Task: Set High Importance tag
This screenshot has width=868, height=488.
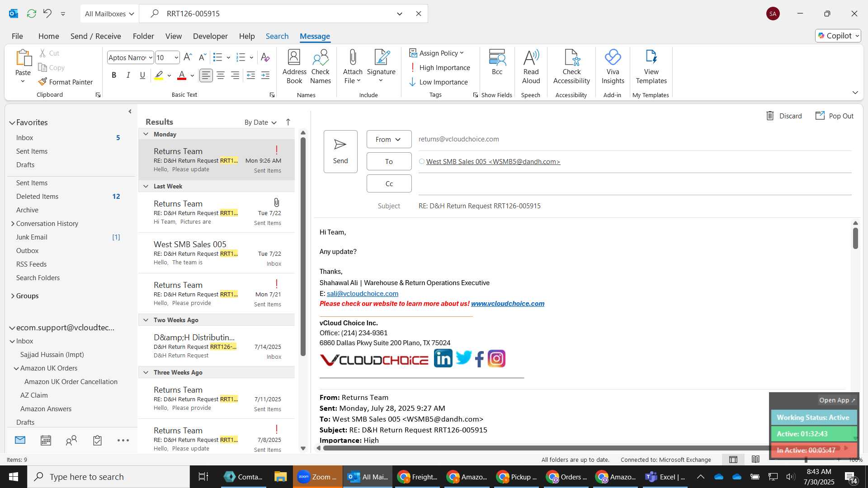Action: tap(439, 67)
